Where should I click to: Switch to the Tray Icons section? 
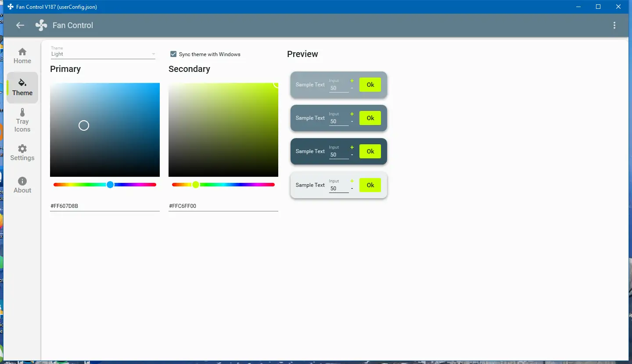(x=22, y=120)
